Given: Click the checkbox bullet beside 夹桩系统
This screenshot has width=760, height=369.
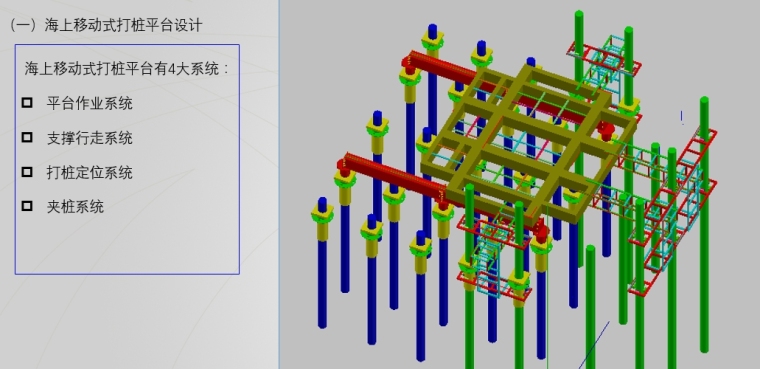Looking at the screenshot, I should (x=27, y=206).
